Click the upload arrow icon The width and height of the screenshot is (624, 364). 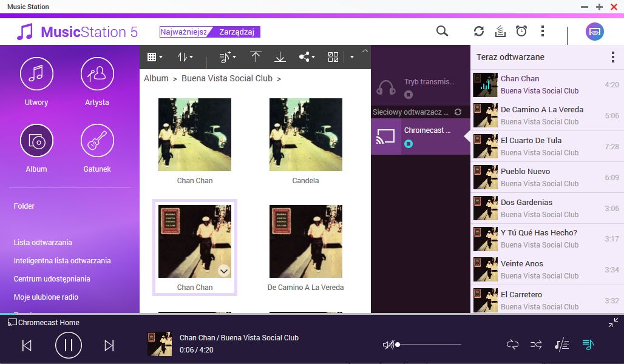point(256,57)
